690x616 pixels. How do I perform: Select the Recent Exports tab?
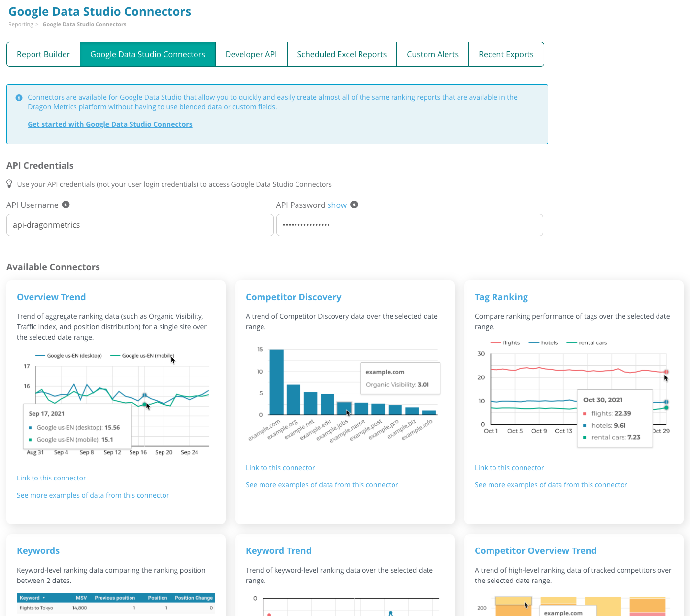(x=506, y=54)
